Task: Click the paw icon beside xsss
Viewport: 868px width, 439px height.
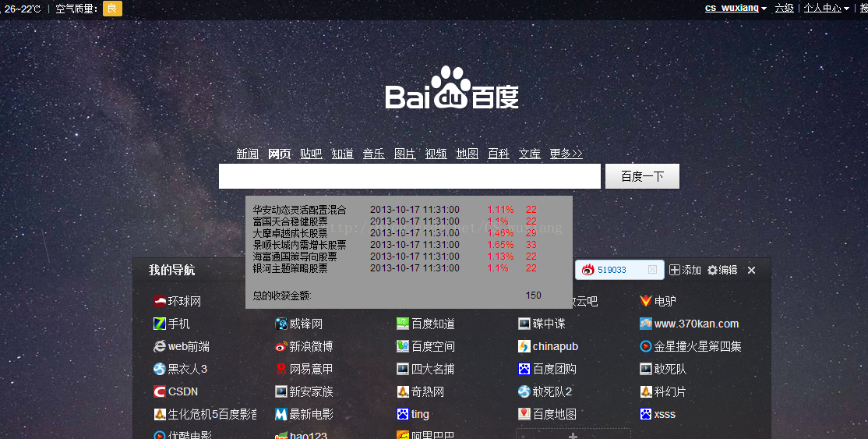Action: (645, 414)
